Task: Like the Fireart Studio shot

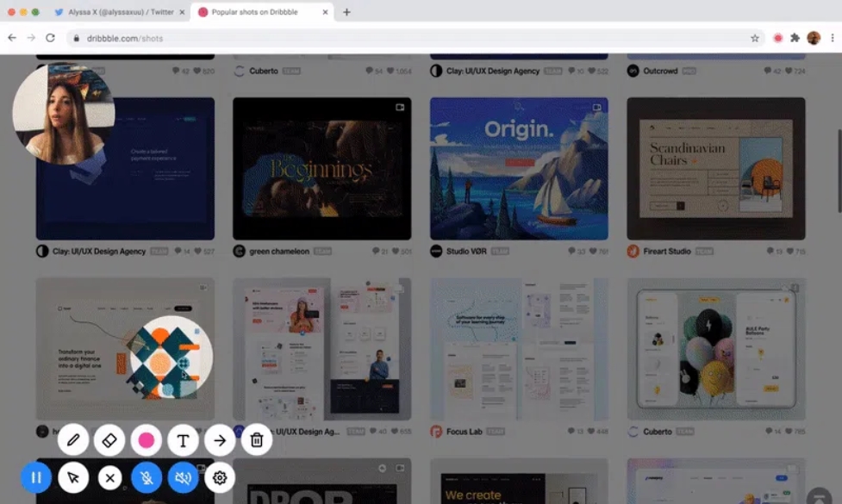Action: [x=789, y=252]
